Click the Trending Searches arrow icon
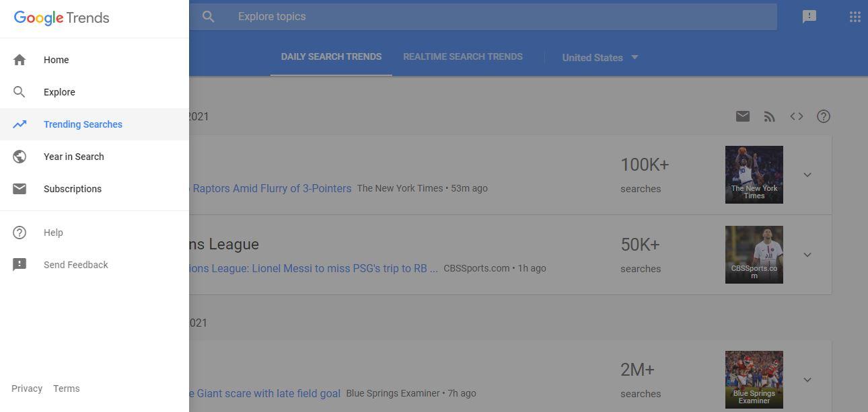The height and width of the screenshot is (412, 868). click(20, 124)
